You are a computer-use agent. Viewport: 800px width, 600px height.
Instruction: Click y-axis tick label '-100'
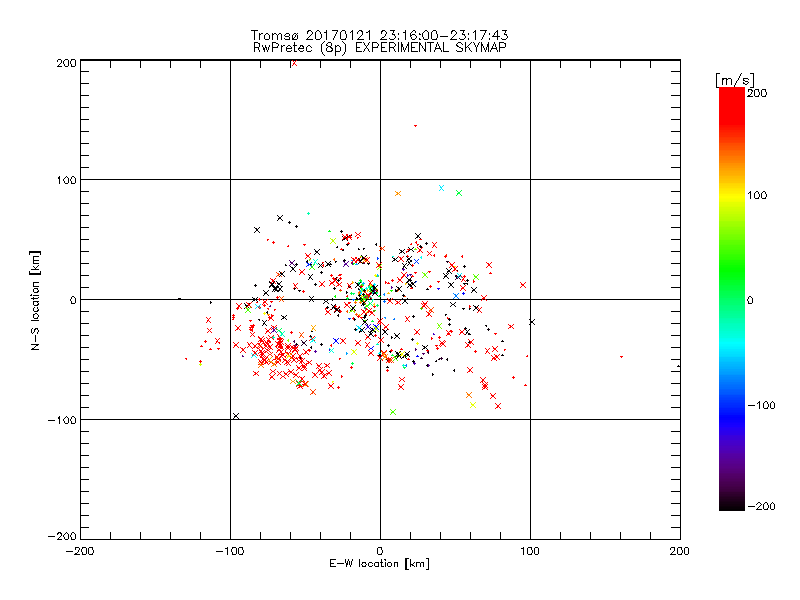tap(62, 420)
